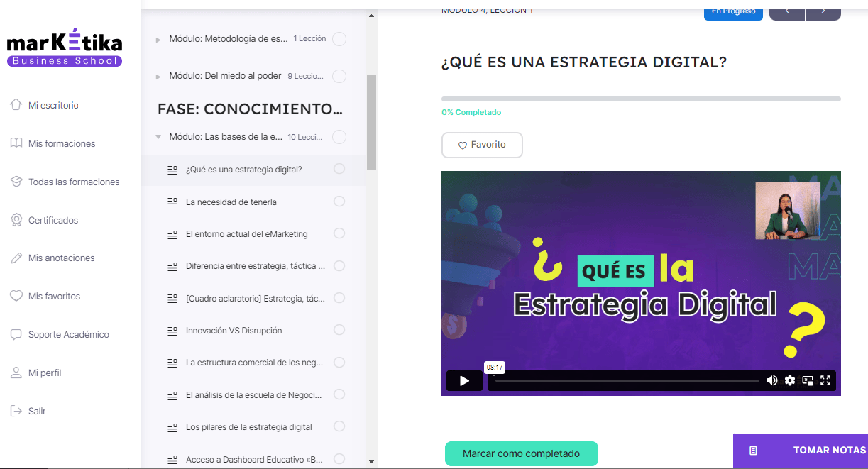Open lesson El análisis de la escuela de Negoci...
This screenshot has height=469, width=868.
(x=254, y=395)
